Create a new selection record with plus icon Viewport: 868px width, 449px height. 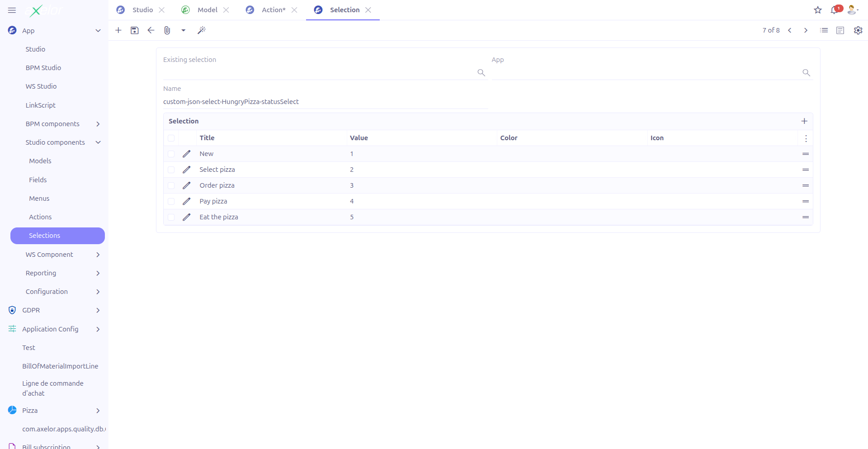pos(118,30)
